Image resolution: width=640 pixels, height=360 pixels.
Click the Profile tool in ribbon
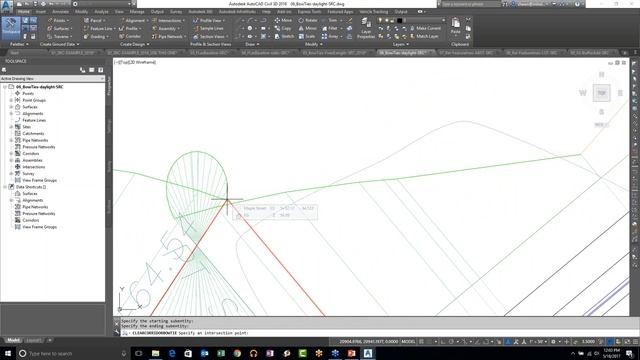(130, 28)
